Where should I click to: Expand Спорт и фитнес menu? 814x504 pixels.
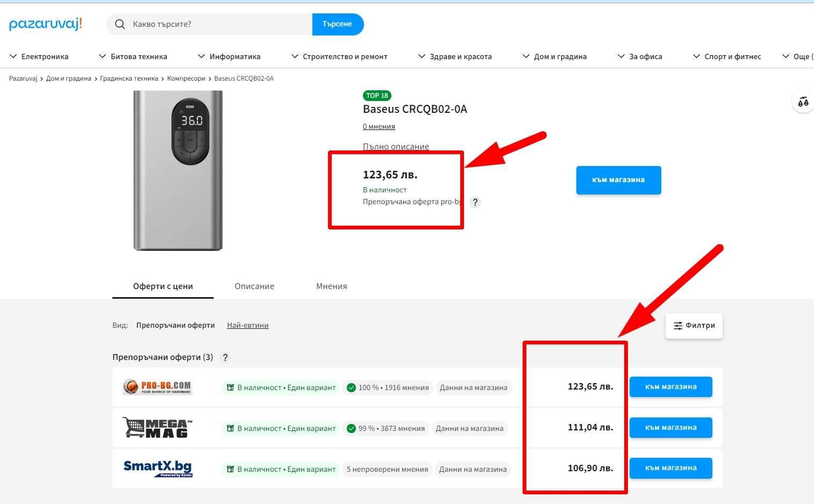point(727,56)
